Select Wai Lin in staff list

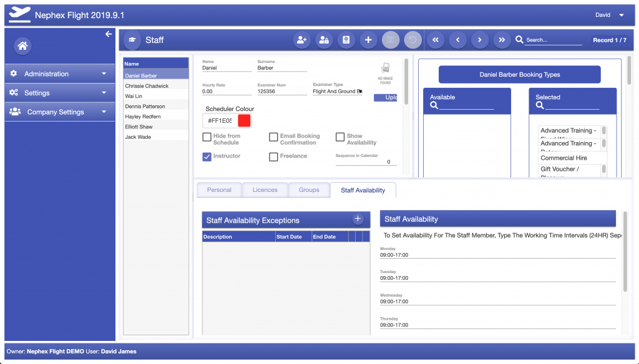156,96
